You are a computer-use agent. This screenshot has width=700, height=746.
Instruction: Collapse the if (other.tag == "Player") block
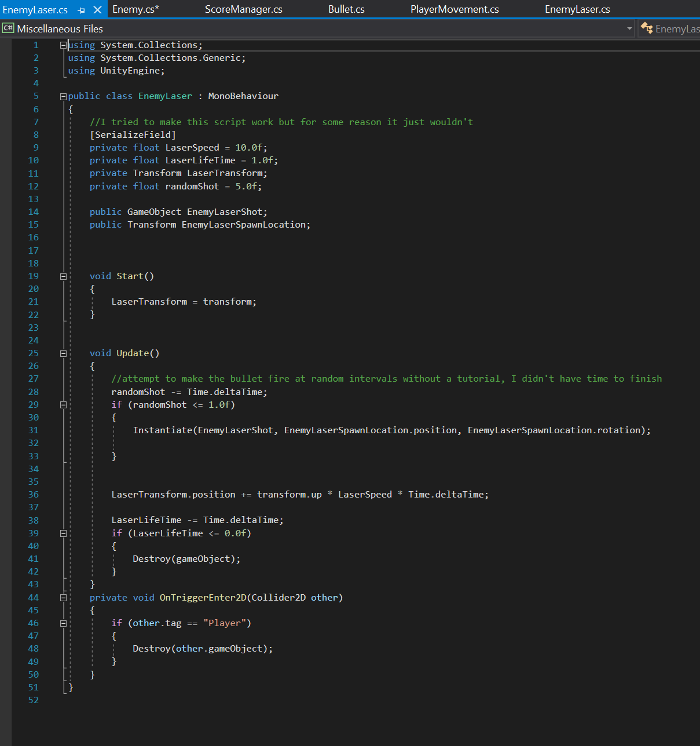[63, 623]
